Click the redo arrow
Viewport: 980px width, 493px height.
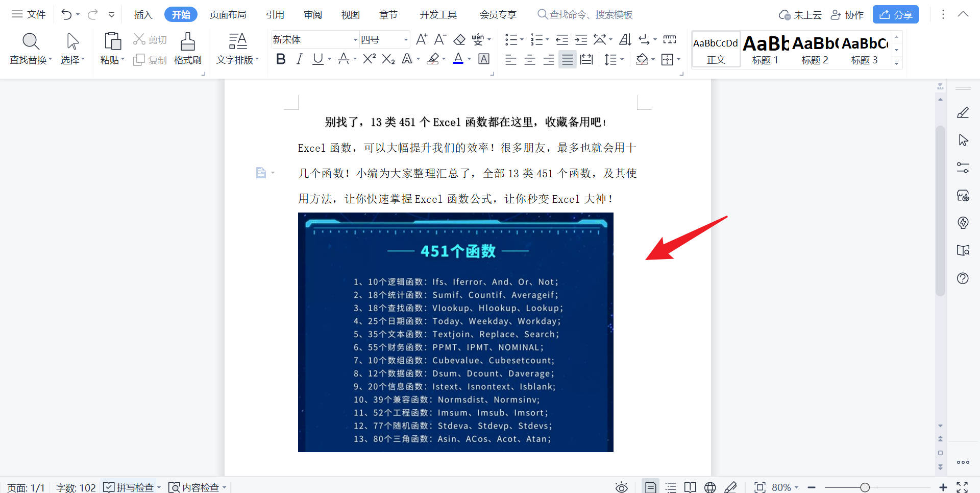[92, 15]
